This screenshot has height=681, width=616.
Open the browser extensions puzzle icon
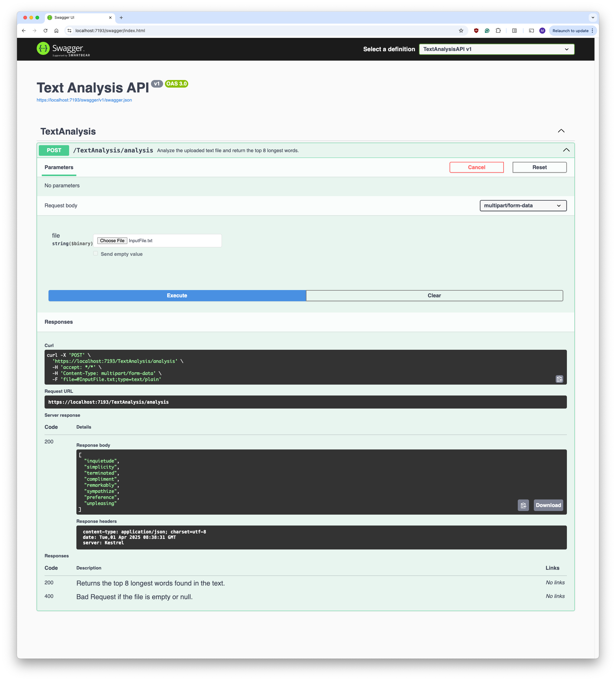tap(498, 31)
